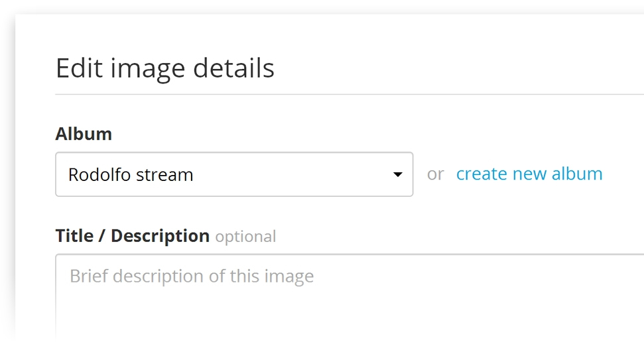Click the gray 'optional' hint text
644x342 pixels.
[x=245, y=237]
